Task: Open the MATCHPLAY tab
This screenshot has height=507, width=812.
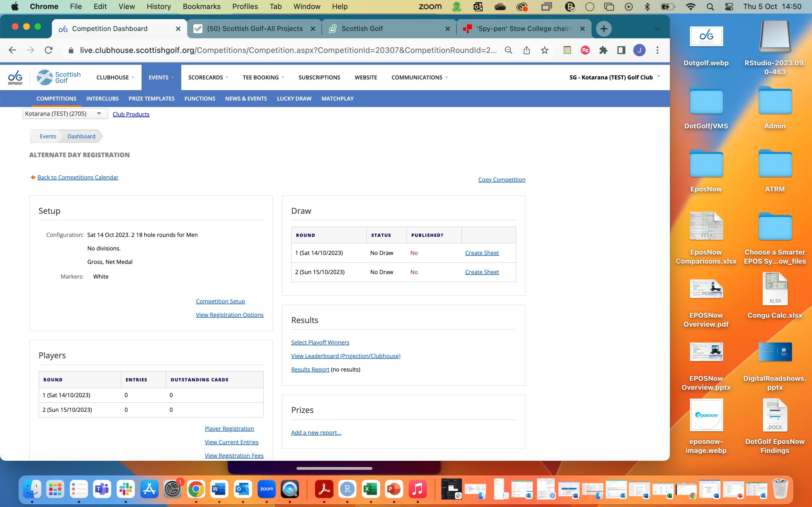Action: point(337,99)
